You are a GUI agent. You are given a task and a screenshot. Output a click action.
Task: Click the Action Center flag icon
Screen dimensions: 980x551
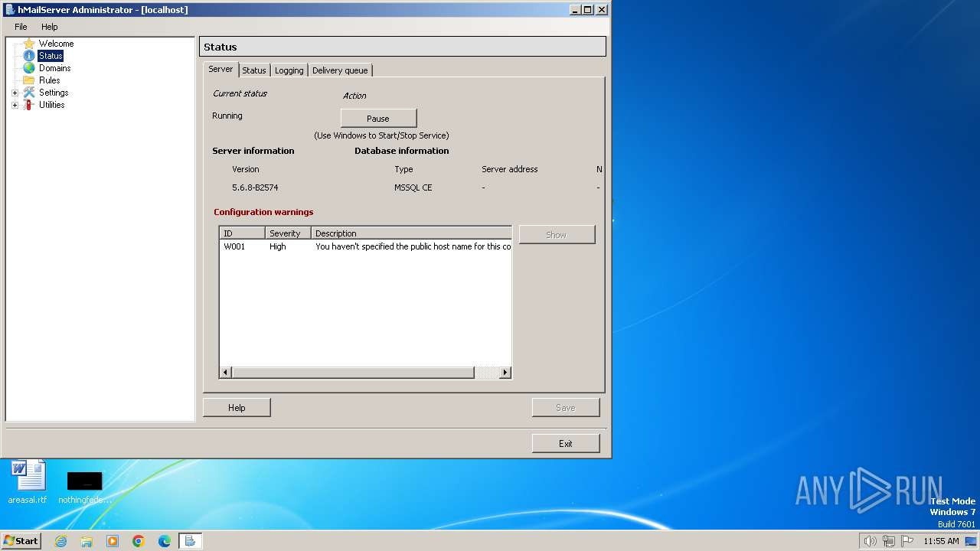[907, 541]
